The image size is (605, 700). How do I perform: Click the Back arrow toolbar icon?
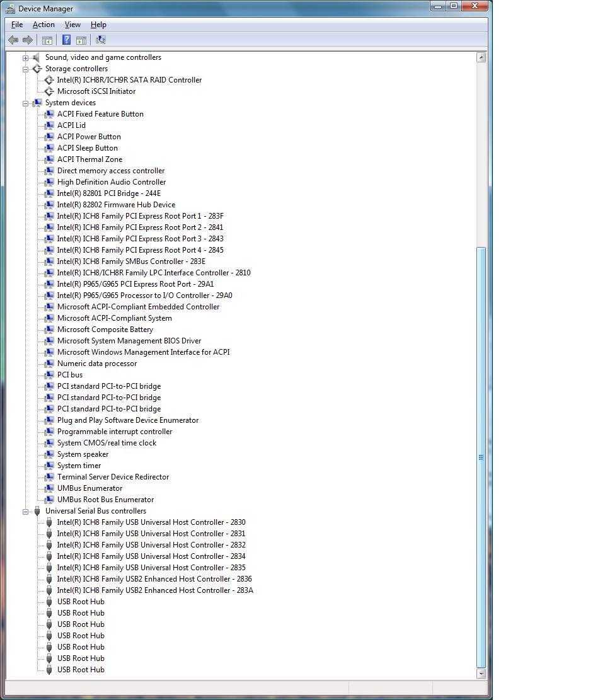tap(13, 40)
